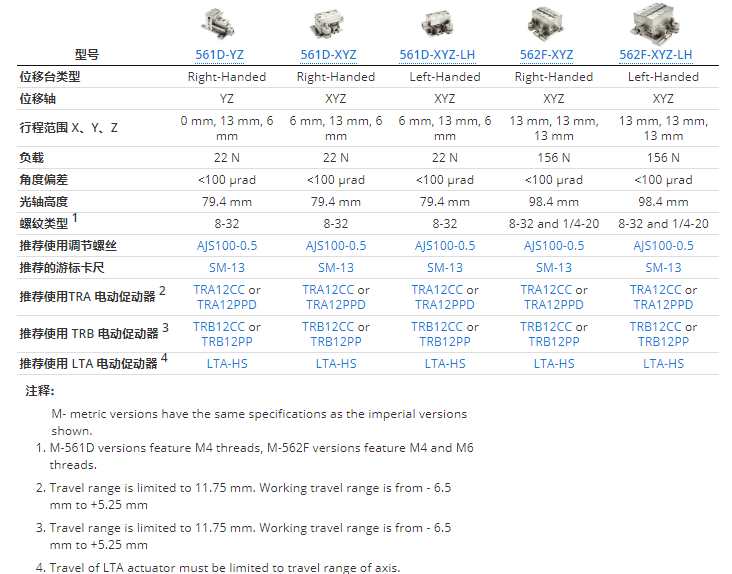Click 'Left-Handed' cell under 561D-XYZ-LH
The width and height of the screenshot is (732, 574).
[x=445, y=77]
